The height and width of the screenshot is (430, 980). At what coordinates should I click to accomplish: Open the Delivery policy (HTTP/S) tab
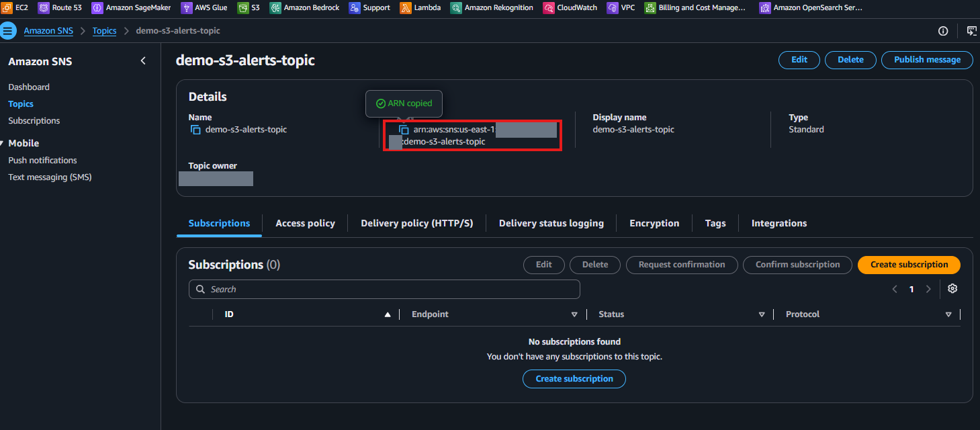(416, 223)
